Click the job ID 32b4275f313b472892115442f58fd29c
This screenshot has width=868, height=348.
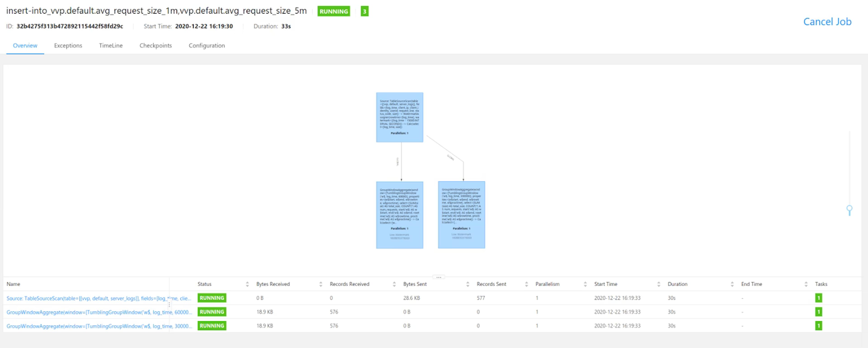(70, 26)
